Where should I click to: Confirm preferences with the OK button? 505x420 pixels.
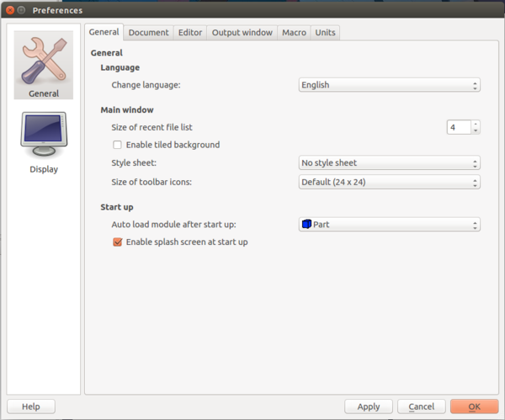[x=474, y=407]
